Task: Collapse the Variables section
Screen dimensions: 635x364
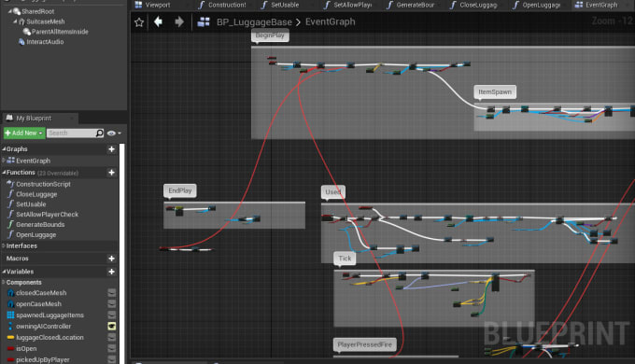Action: pos(4,272)
